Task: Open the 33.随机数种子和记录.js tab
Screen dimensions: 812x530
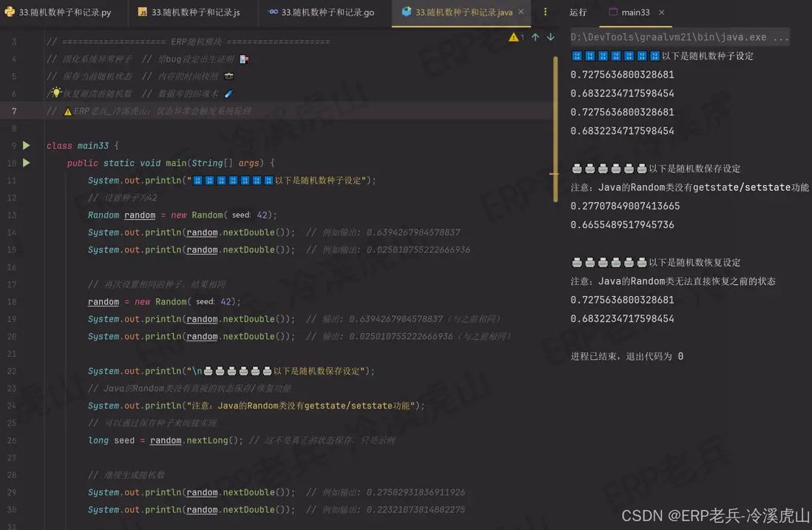Action: tap(189, 13)
